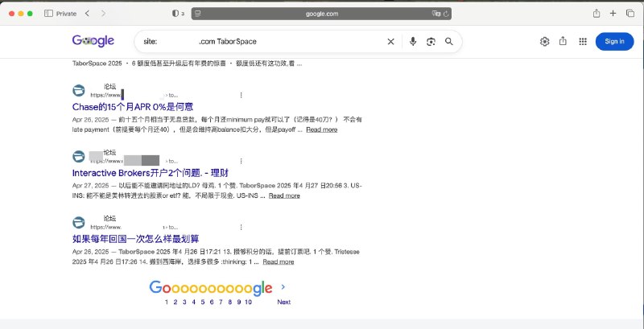Focus the Google search text field
The height and width of the screenshot is (329, 644).
(263, 42)
